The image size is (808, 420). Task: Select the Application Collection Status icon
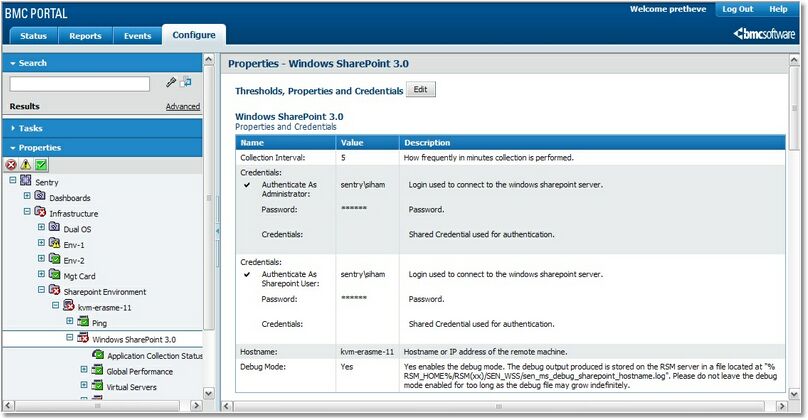[x=98, y=355]
